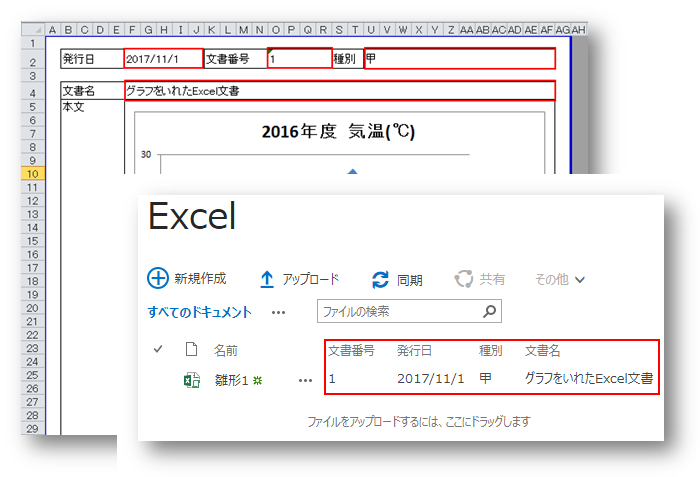
Task: Click the Excel file icon beside 雛形1
Action: 191,380
